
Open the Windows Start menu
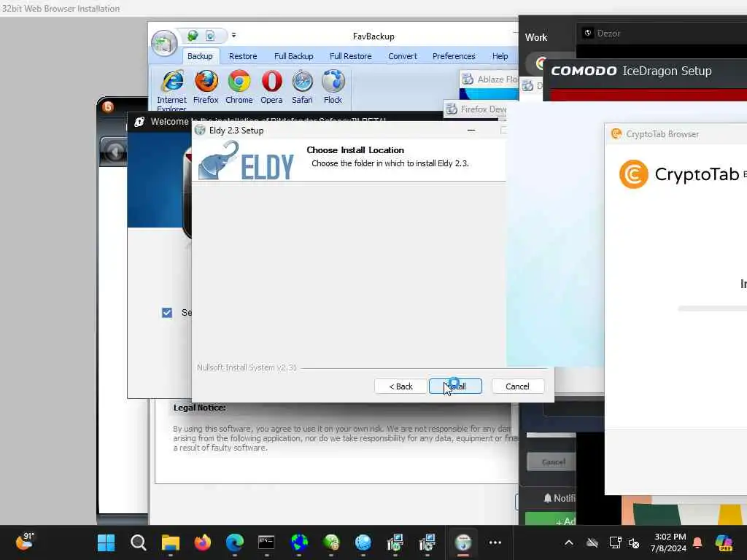point(106,542)
